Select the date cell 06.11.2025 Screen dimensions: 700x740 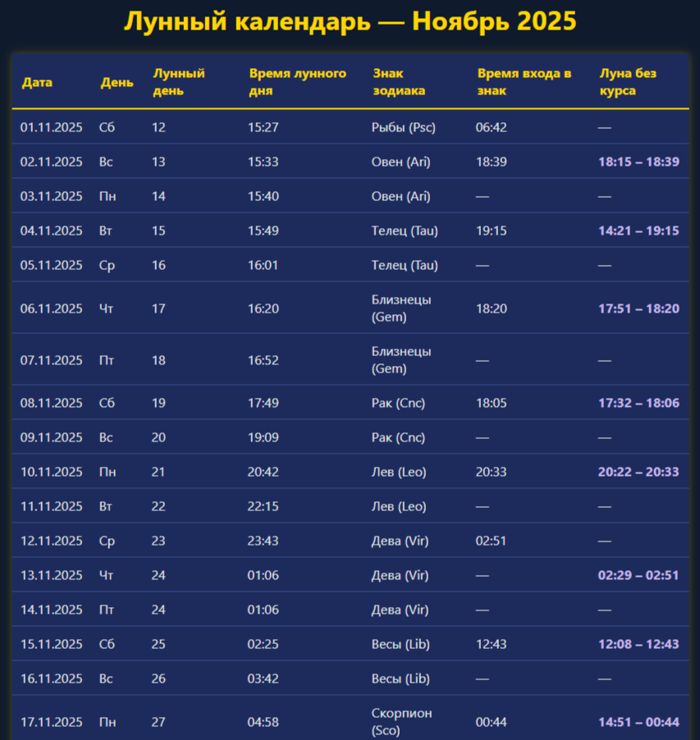coord(52,308)
